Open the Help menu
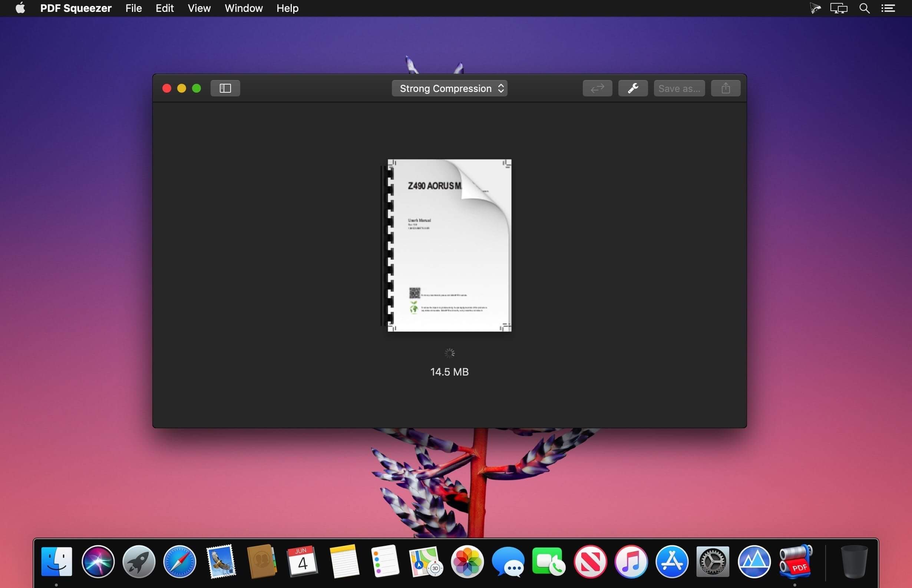The image size is (912, 588). click(x=287, y=8)
